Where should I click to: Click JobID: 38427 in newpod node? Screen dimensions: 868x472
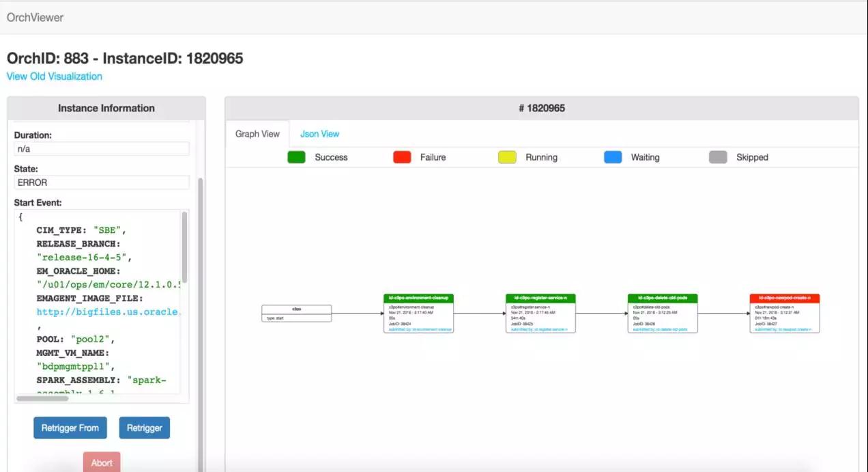coord(765,324)
